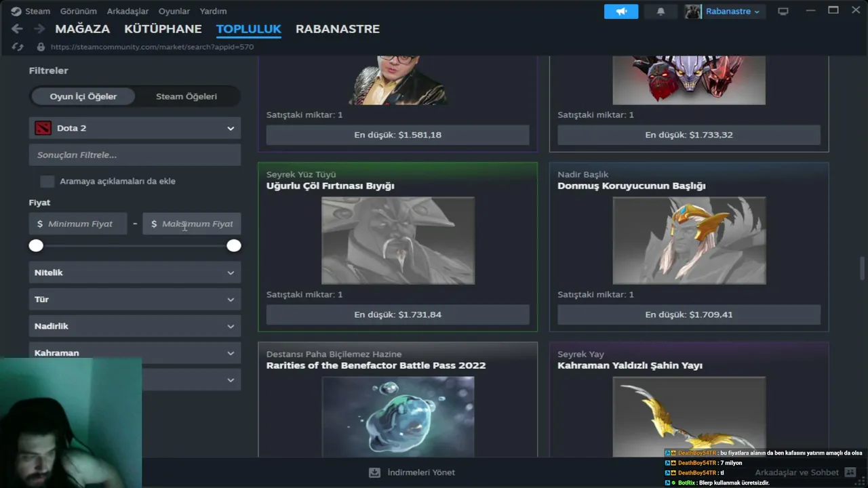The image size is (868, 488).
Task: Click the 'Filtreler' heading
Action: [48, 70]
